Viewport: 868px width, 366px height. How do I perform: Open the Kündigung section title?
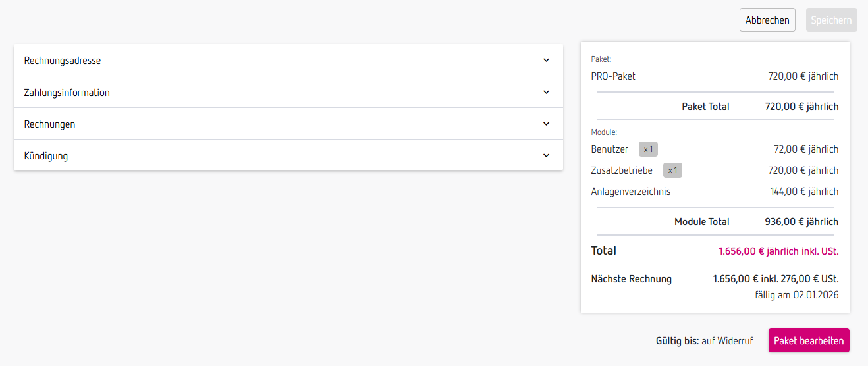(x=46, y=156)
